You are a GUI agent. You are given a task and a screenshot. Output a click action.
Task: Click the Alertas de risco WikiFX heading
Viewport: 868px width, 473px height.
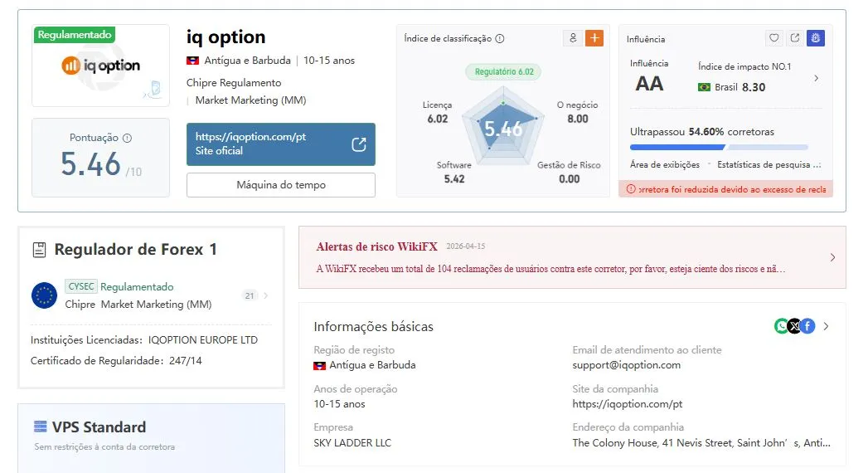(x=376, y=247)
